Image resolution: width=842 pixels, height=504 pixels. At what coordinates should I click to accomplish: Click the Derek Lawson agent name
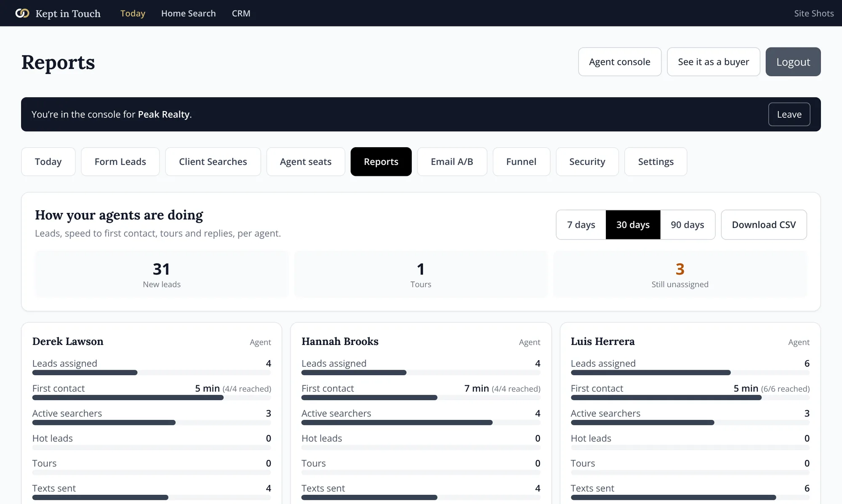(x=68, y=341)
